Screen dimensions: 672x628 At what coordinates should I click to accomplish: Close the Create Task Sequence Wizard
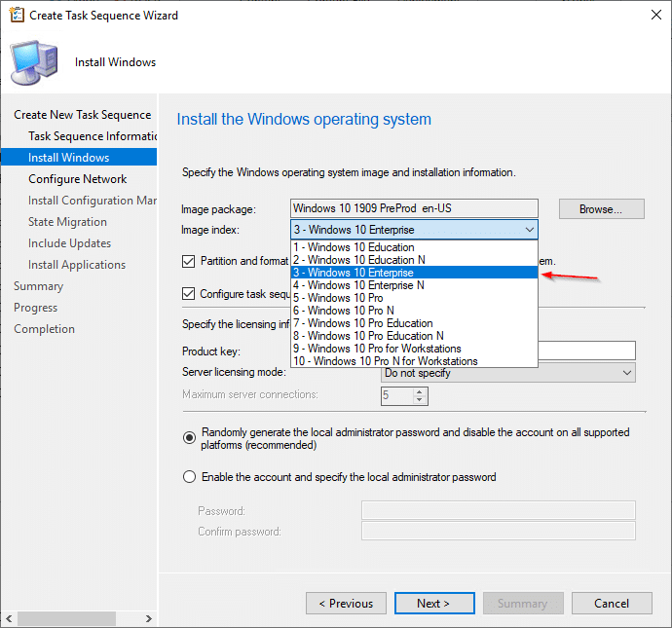655,15
